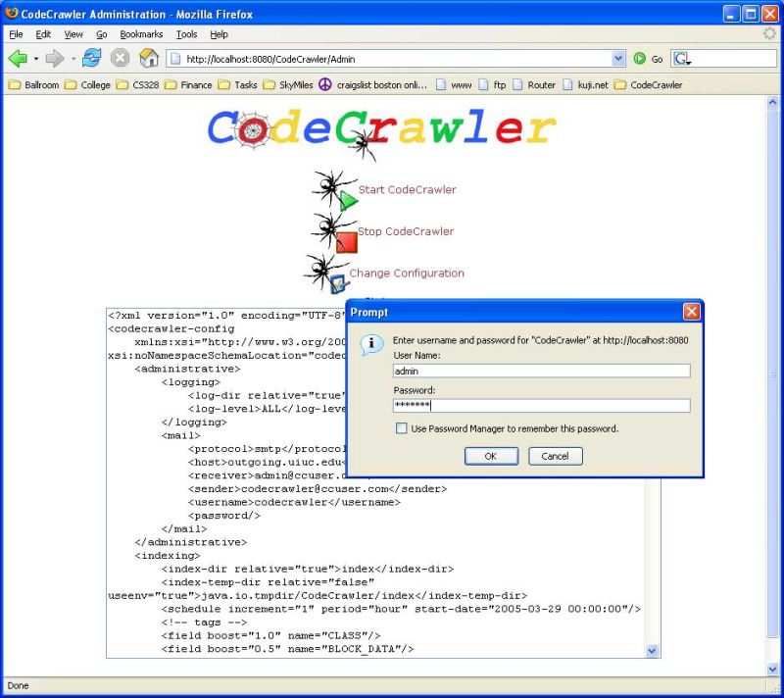Open the Tools menu

pyautogui.click(x=186, y=33)
